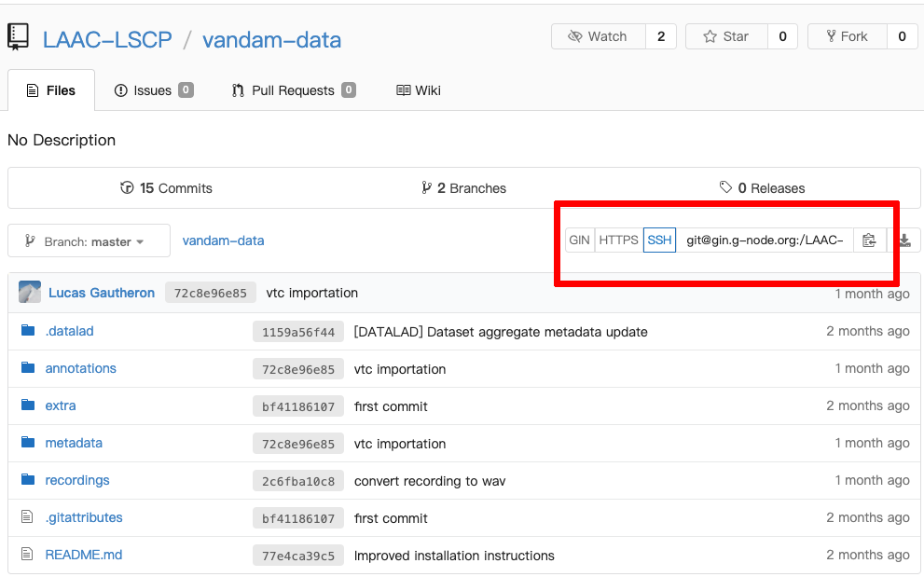
Task: Open the Branch: master dropdown
Action: tap(89, 241)
